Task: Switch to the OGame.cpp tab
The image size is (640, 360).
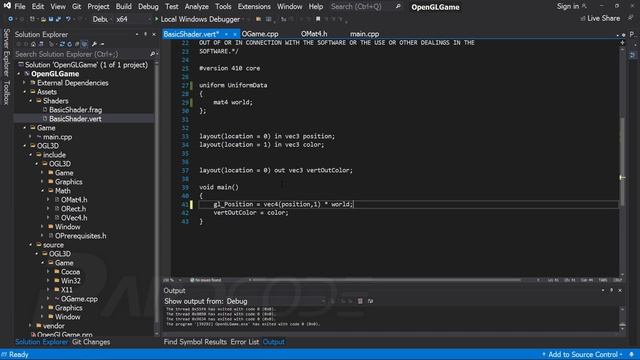Action: 260,34
